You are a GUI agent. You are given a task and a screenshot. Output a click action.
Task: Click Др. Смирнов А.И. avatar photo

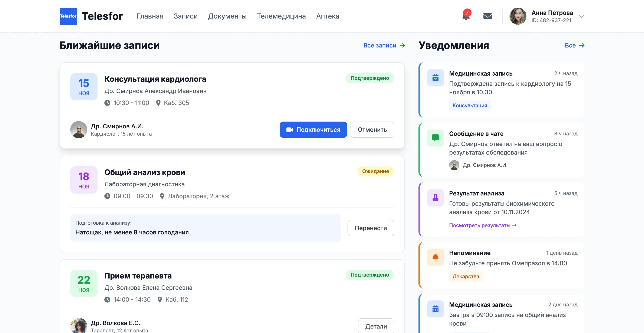click(79, 129)
